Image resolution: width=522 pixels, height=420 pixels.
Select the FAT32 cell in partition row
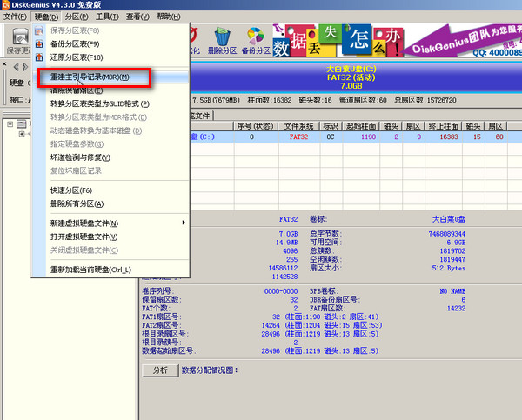(298, 137)
